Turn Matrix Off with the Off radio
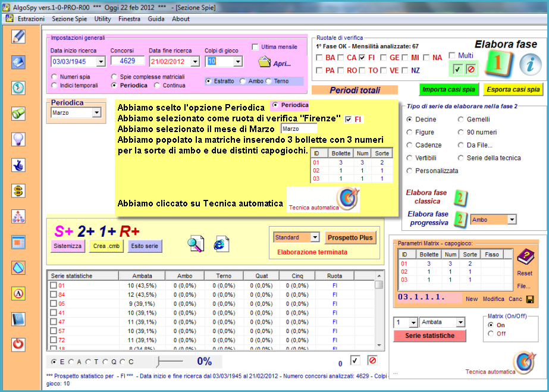This screenshot has height=392, width=549. [x=491, y=334]
